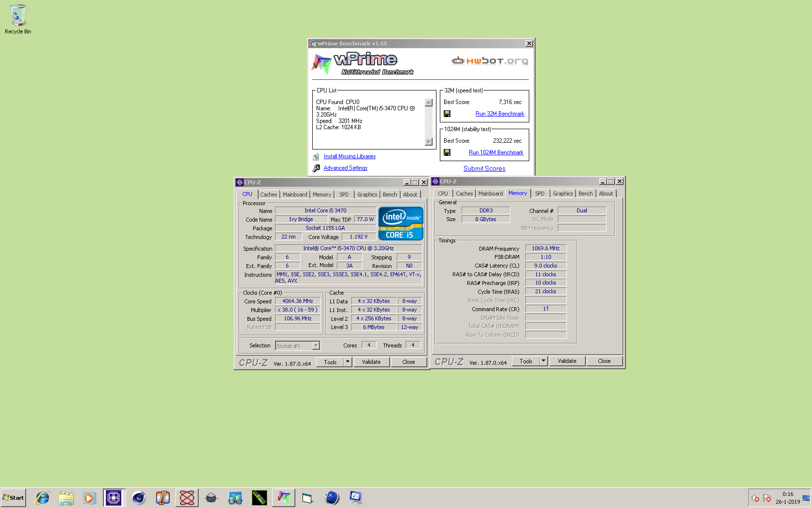Open the cooking pot icon on taskbar
Image resolution: width=812 pixels, height=508 pixels.
211,497
